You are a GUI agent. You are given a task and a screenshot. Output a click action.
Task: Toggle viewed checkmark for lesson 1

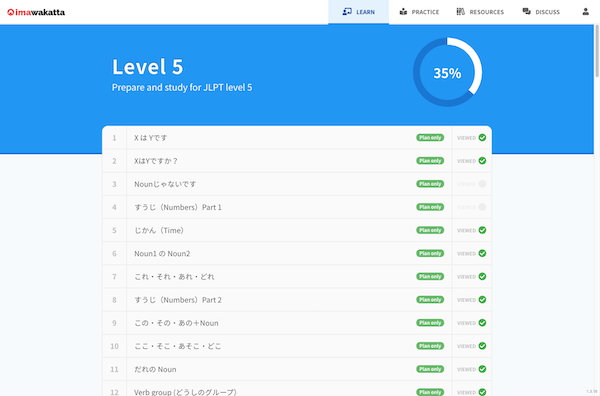[482, 138]
